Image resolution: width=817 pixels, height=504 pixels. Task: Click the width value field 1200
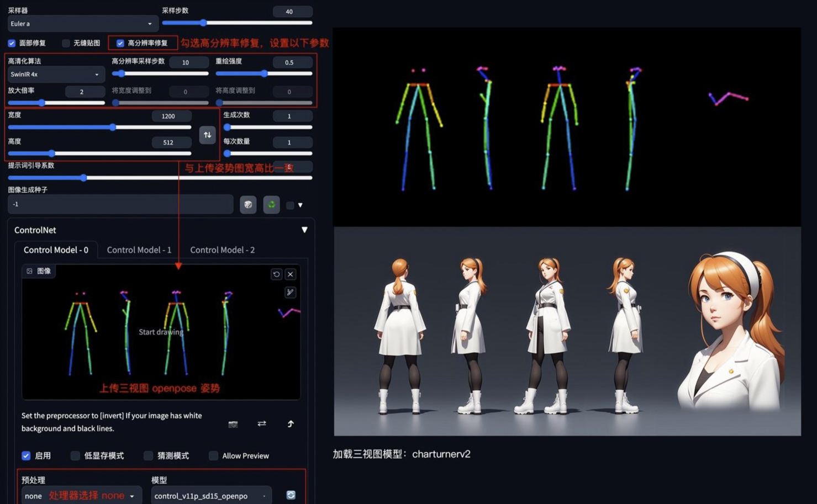(x=172, y=116)
